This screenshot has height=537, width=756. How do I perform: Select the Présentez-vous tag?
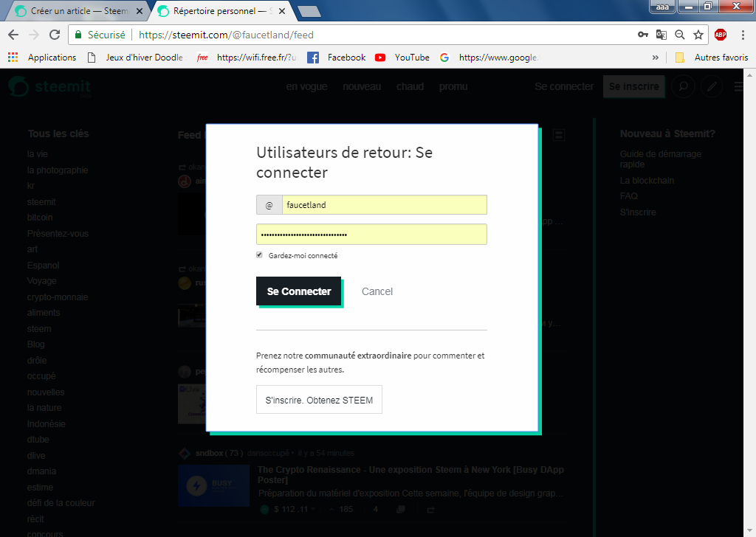(58, 234)
